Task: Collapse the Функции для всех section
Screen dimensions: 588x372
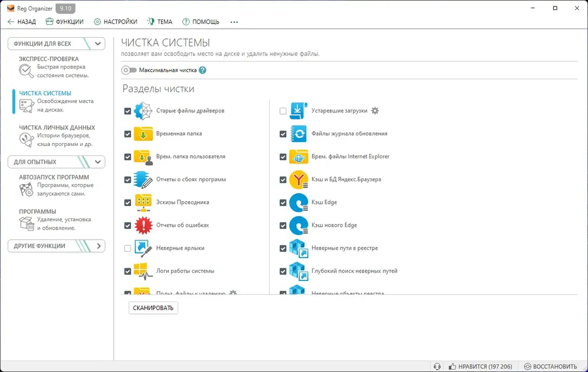Action: (x=56, y=44)
